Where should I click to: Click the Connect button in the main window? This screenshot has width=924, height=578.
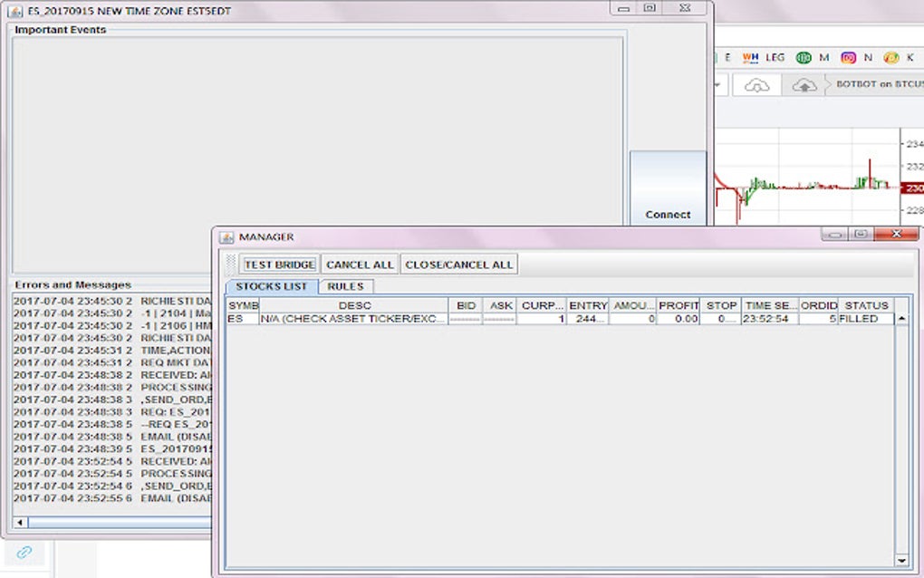click(668, 188)
